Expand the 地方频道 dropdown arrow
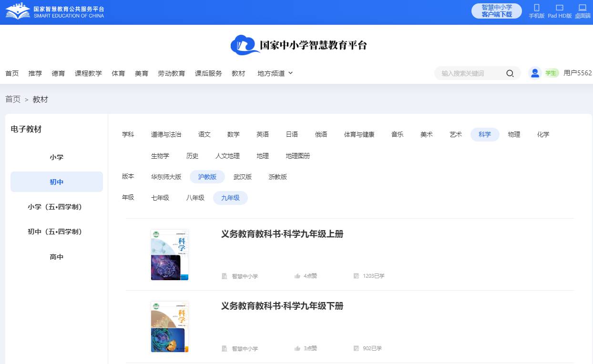The width and height of the screenshot is (593, 364). [291, 73]
